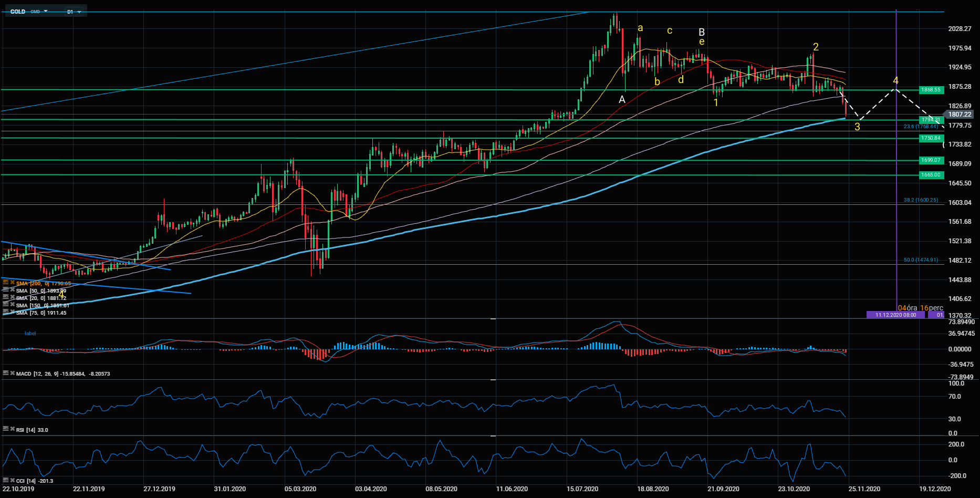Select the 1868.55 horizontal level label
980x498 pixels.
pos(931,90)
